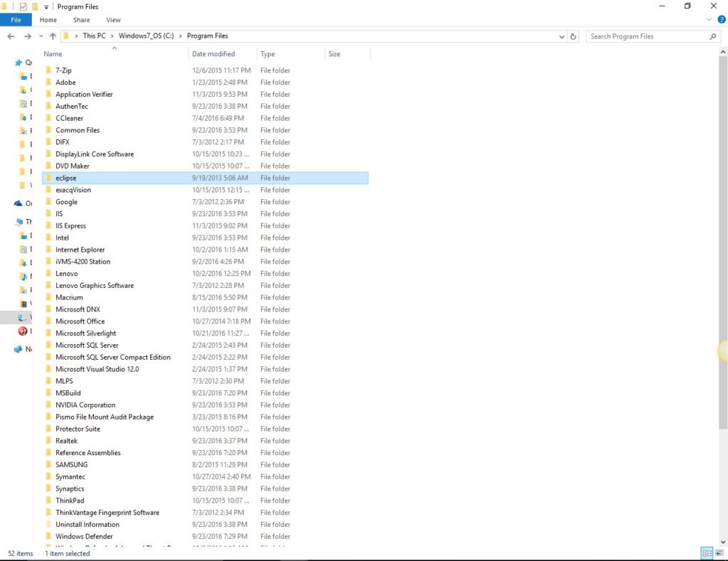Go back using the back arrow
This screenshot has width=728, height=561.
point(10,36)
